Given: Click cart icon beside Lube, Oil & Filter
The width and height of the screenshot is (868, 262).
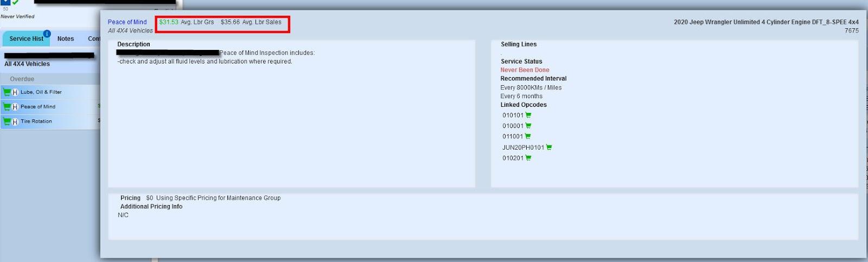Looking at the screenshot, I should tap(7, 92).
